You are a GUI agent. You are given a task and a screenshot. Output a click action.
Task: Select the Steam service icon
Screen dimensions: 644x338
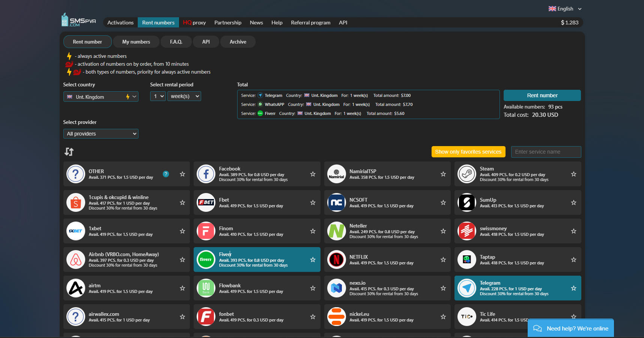pyautogui.click(x=467, y=174)
